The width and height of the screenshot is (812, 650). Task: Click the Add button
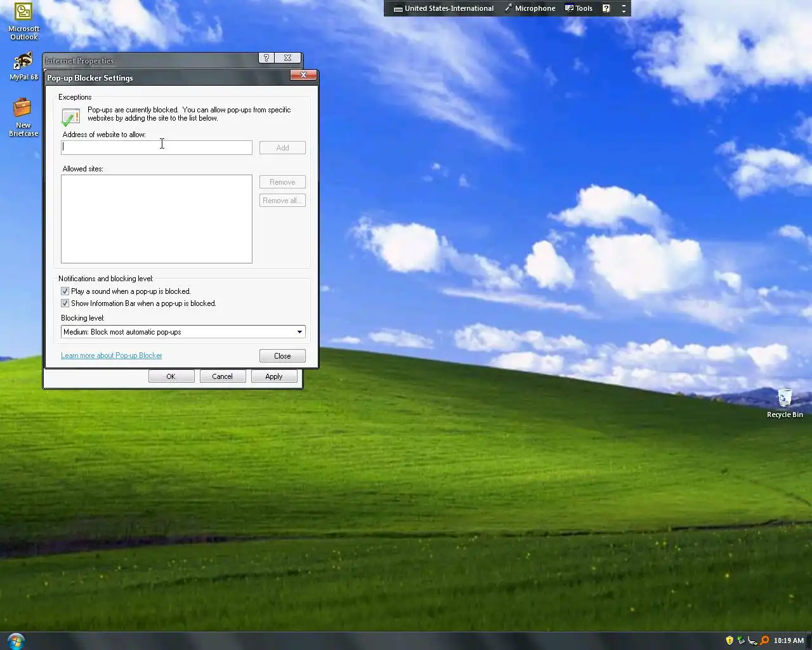[282, 148]
